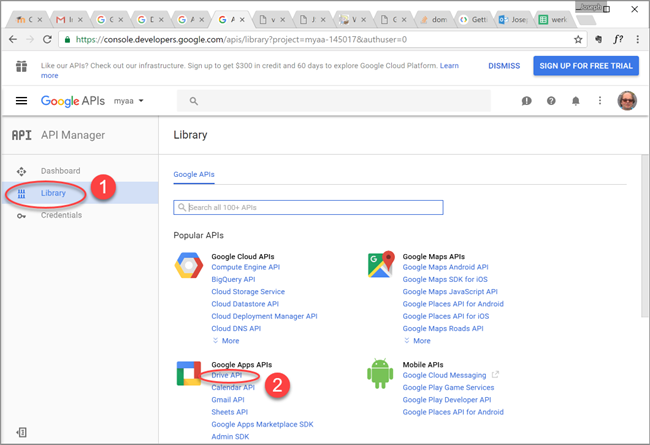Viewport: 650px width, 445px height.
Task: Click the browser address bar URL
Action: tap(241, 39)
